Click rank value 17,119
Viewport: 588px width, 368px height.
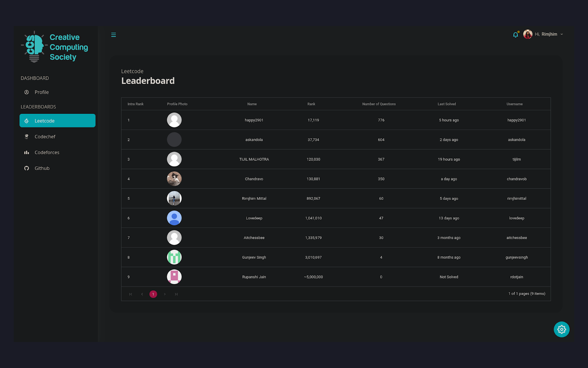click(x=313, y=120)
